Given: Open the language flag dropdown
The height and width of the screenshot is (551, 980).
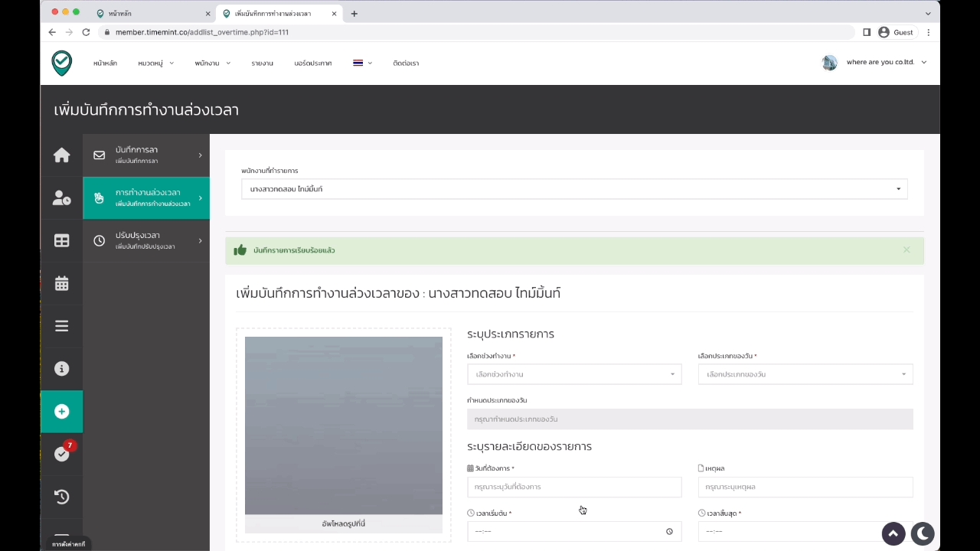Looking at the screenshot, I should tap(362, 64).
